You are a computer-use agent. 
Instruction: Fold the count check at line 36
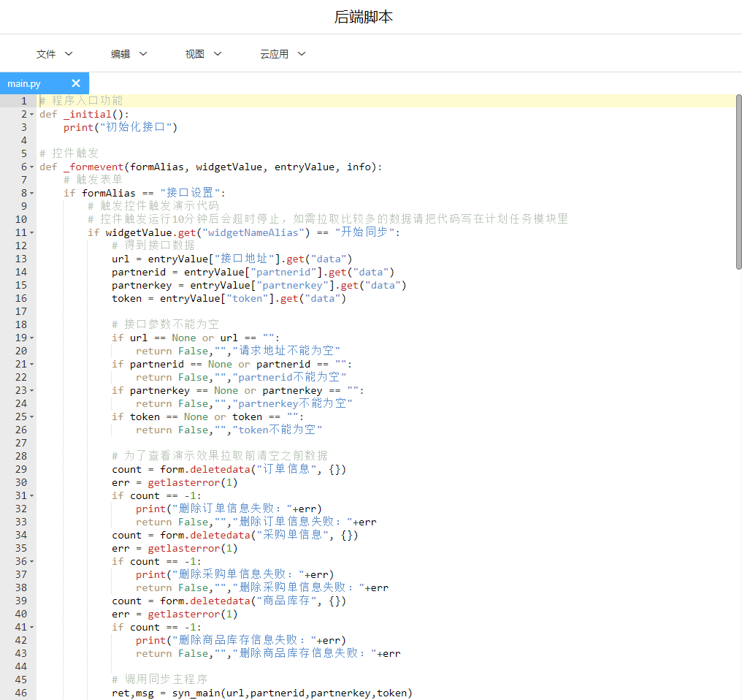click(32, 562)
